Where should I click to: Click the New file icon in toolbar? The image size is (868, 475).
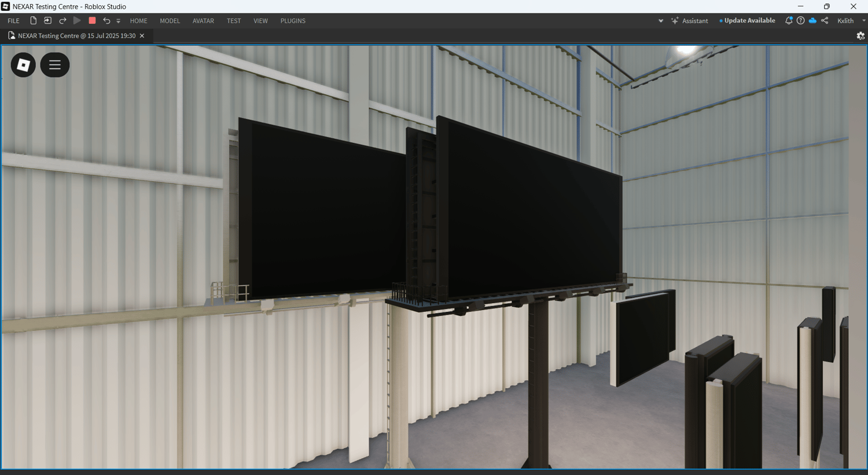coord(33,21)
